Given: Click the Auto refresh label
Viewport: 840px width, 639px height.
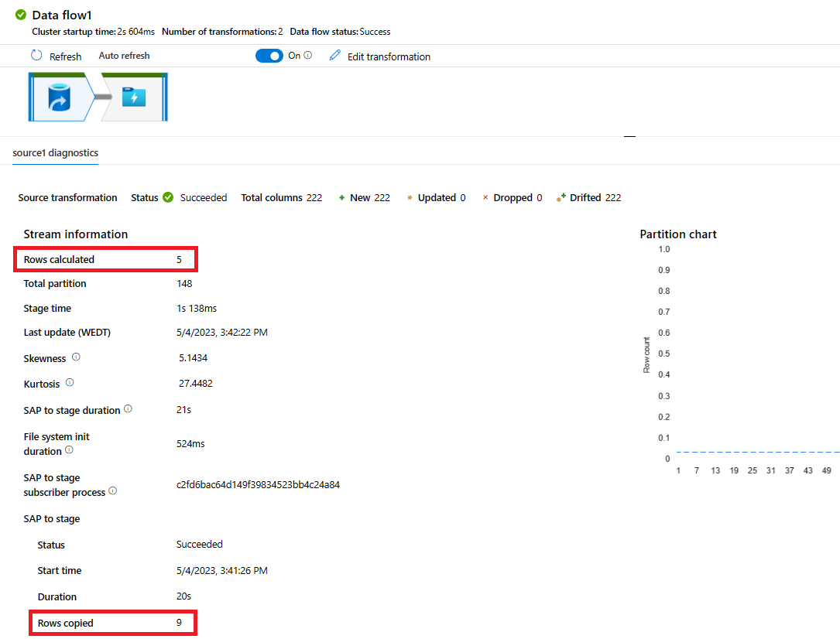Looking at the screenshot, I should [124, 55].
